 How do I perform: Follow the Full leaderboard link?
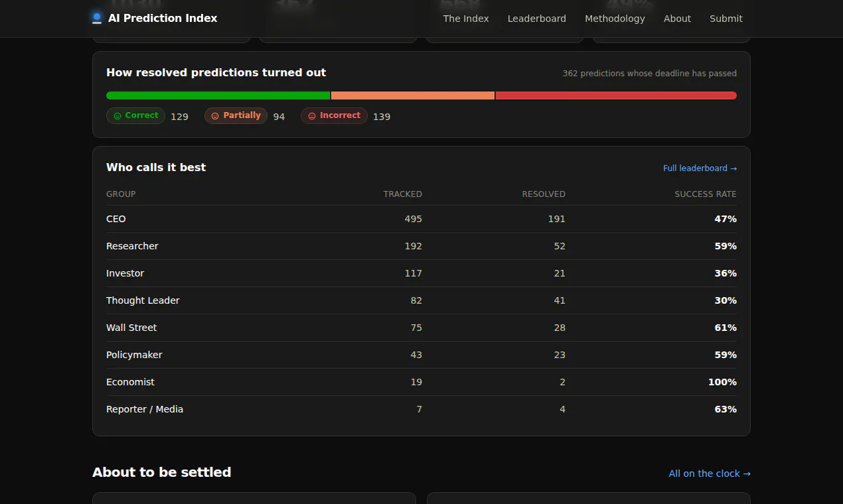pos(700,168)
